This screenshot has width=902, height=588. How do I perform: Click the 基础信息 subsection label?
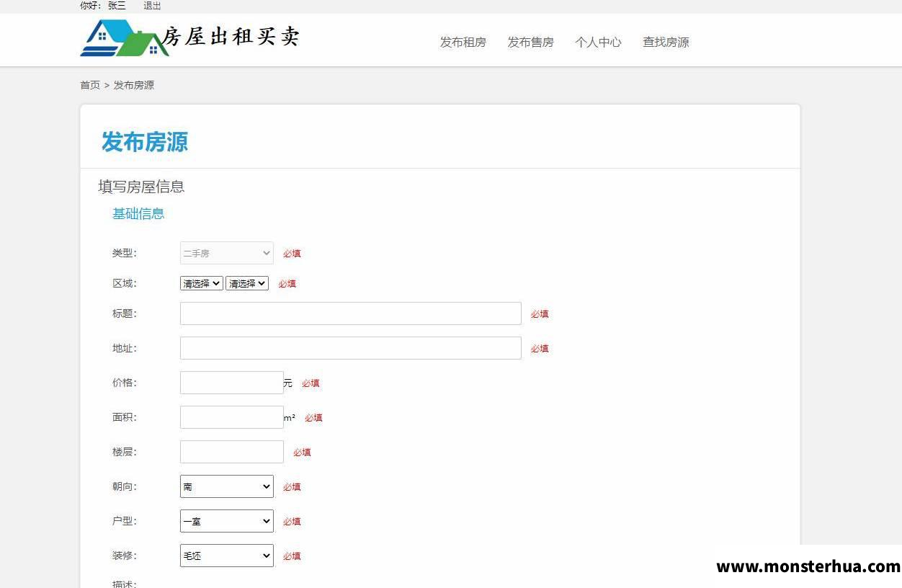click(x=138, y=213)
